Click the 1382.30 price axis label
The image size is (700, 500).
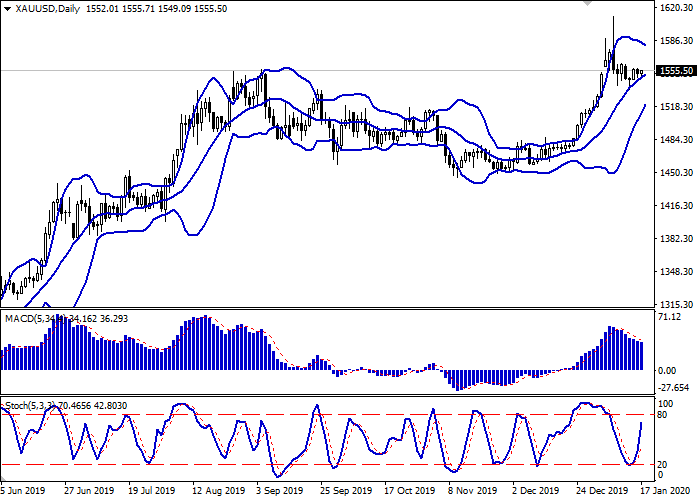pos(677,239)
